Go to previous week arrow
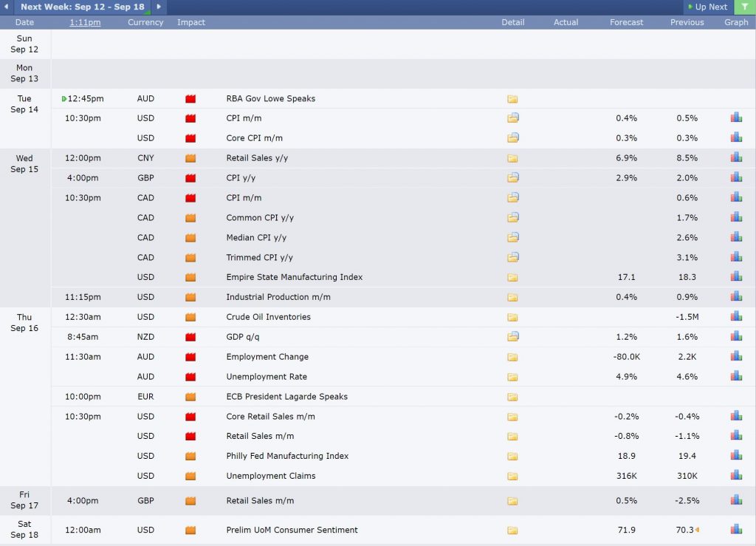 tap(6, 7)
